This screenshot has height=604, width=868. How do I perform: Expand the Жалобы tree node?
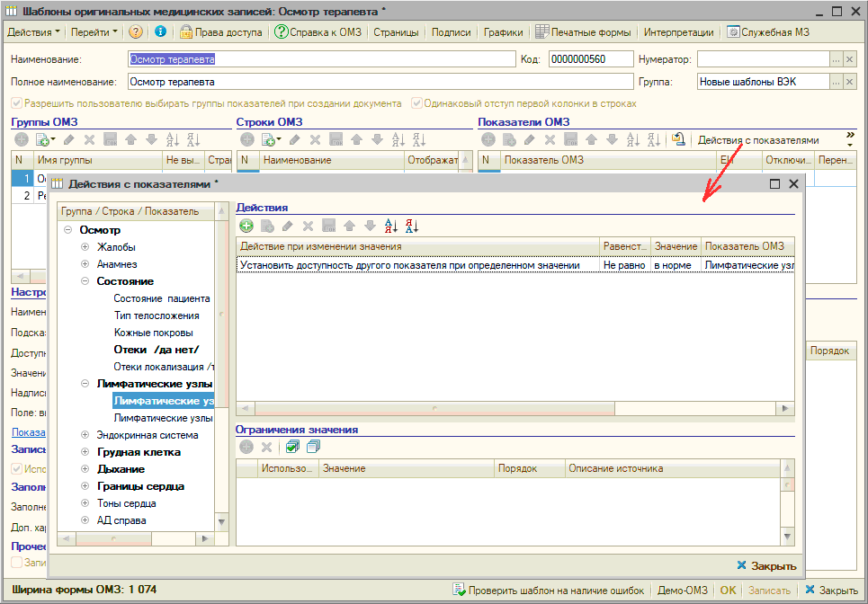[x=85, y=247]
